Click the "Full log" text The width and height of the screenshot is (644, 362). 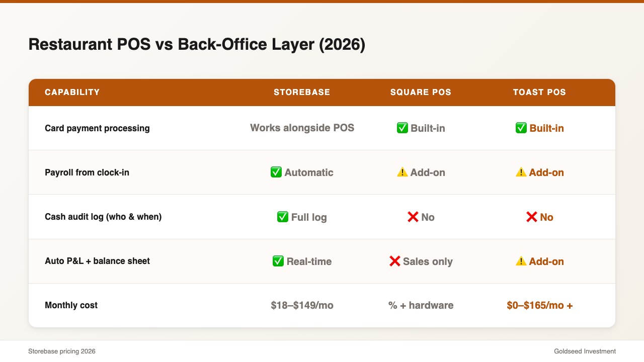point(309,217)
